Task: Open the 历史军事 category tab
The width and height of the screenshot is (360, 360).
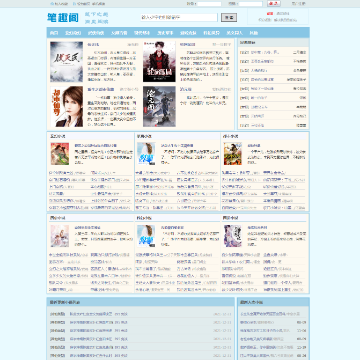Action: coord(165,33)
